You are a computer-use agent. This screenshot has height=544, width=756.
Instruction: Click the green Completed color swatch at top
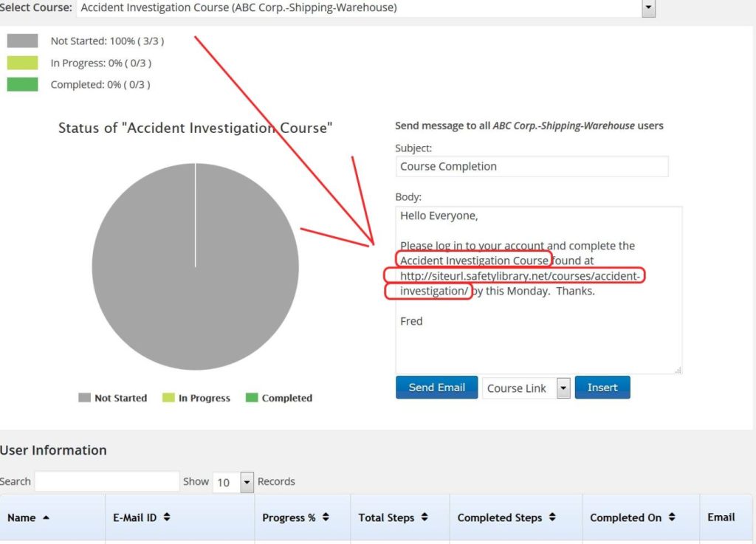pos(22,85)
